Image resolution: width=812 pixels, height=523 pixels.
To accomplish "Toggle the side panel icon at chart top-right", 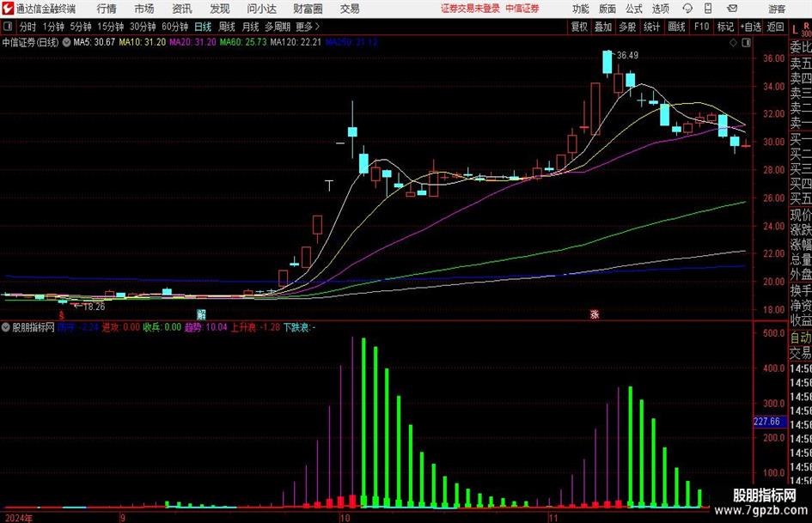I will 746,43.
